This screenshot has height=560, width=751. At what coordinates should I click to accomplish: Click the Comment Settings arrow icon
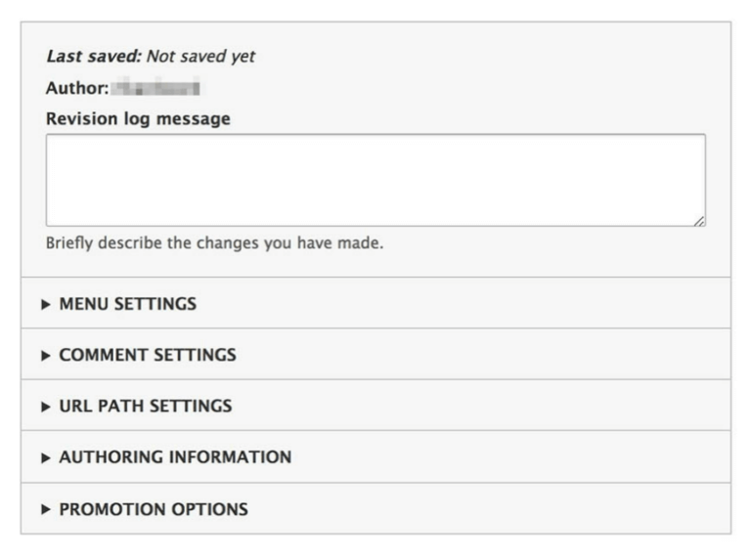click(46, 355)
